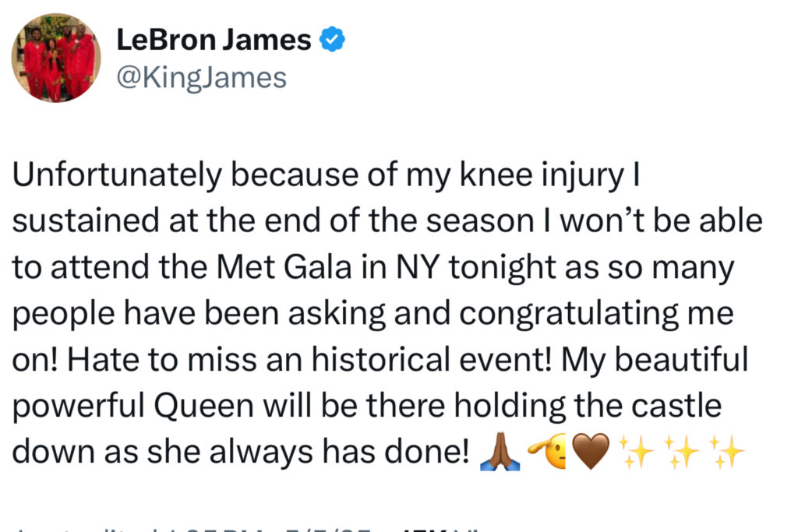Click the word "Queen" in the tweet
The height and width of the screenshot is (532, 798).
coord(203,407)
